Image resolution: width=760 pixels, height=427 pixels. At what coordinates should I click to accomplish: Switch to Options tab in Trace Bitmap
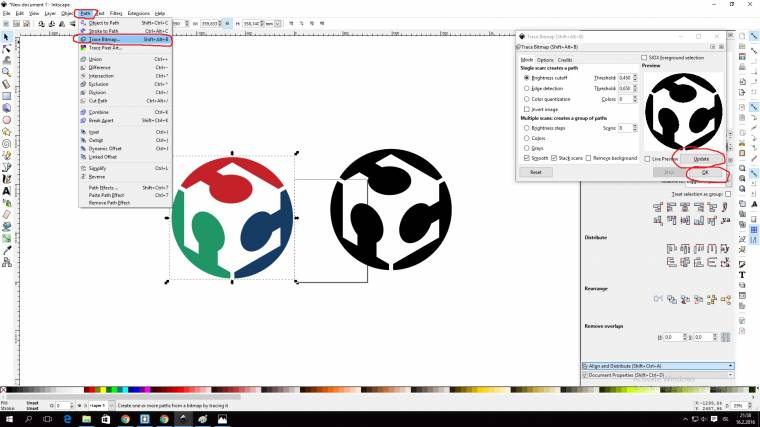click(545, 60)
